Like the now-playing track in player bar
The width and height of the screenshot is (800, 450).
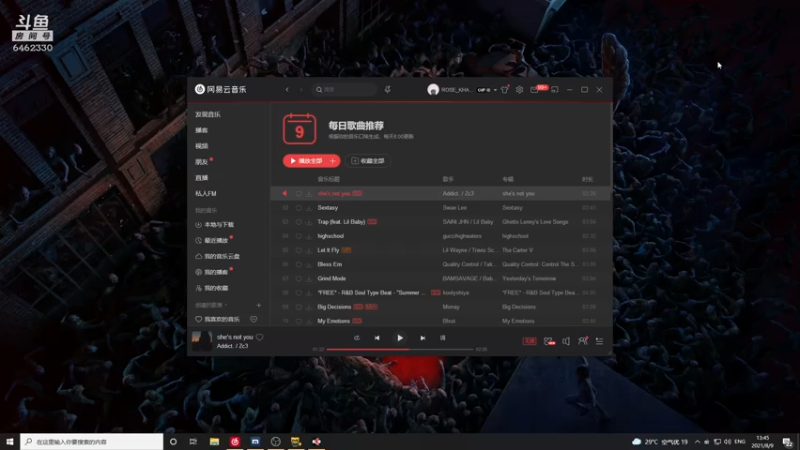tap(260, 337)
